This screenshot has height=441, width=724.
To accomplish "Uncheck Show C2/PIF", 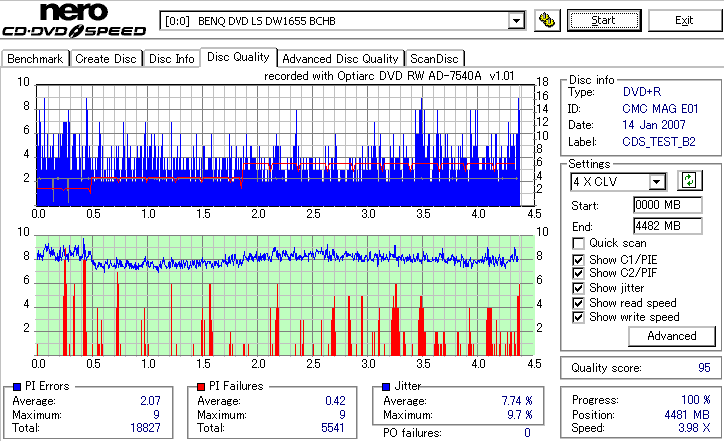I will point(578,273).
